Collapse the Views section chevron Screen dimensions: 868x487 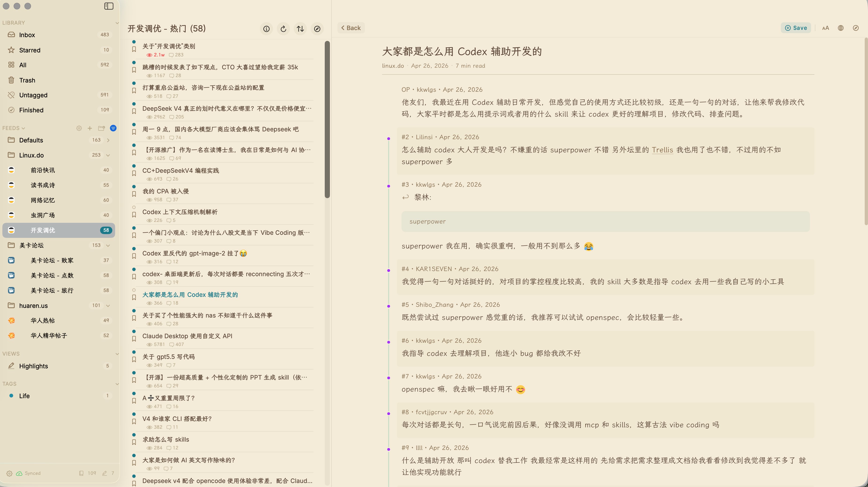(117, 354)
